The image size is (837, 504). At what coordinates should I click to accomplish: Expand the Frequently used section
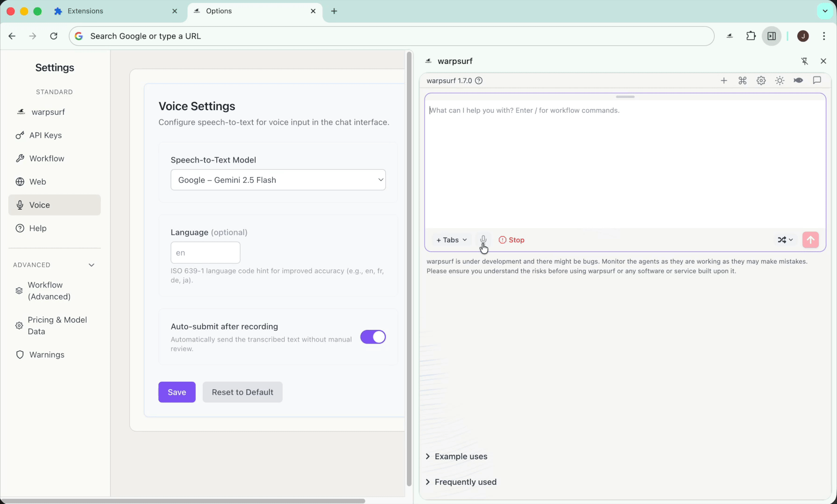coord(465,482)
